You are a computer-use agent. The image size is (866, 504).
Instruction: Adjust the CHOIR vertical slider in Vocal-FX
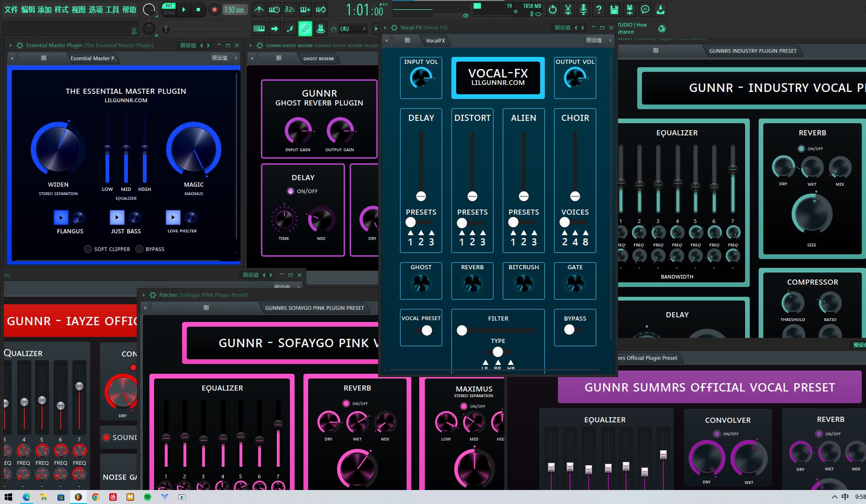coord(575,166)
